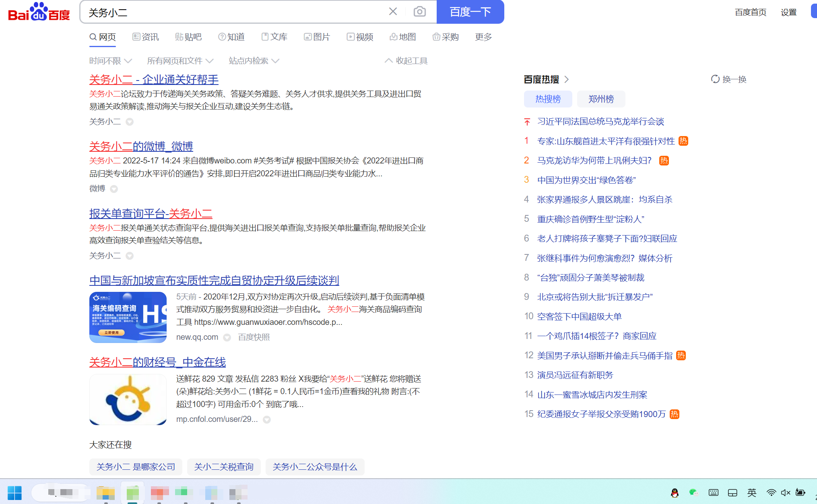This screenshot has height=504, width=817.
Task: Refresh hot list with 换一换
Action: 728,79
